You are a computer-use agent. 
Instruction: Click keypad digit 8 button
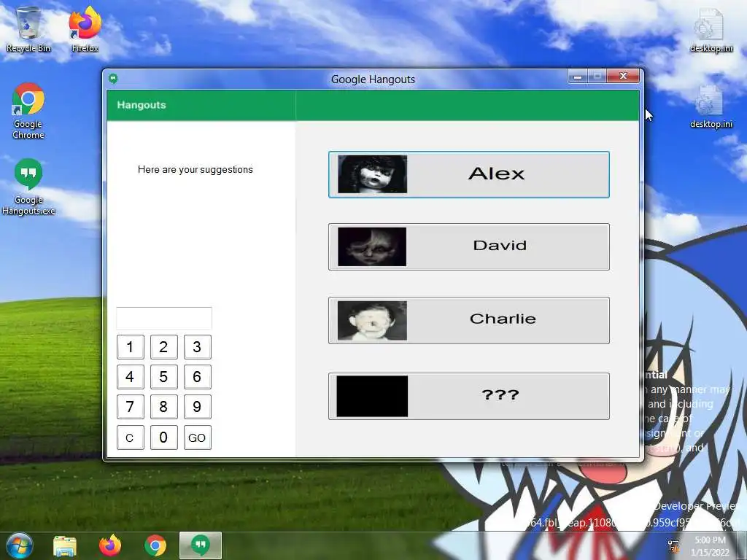click(x=164, y=407)
